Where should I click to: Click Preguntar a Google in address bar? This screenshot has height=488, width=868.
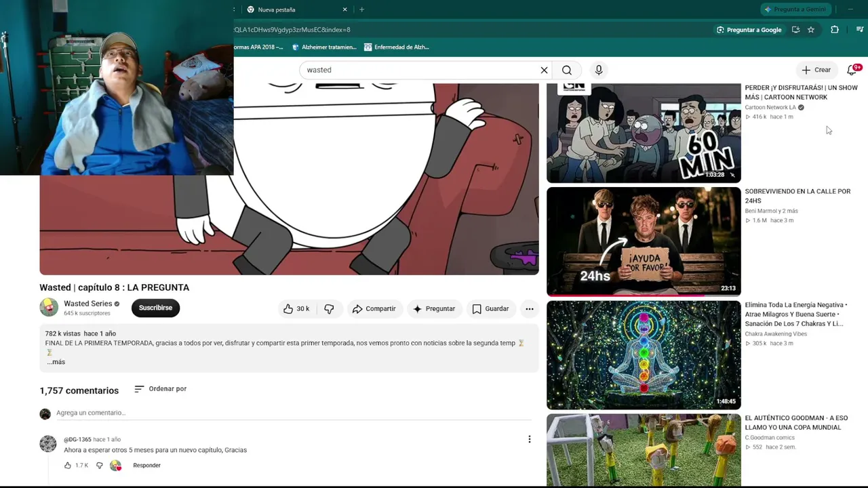(749, 30)
